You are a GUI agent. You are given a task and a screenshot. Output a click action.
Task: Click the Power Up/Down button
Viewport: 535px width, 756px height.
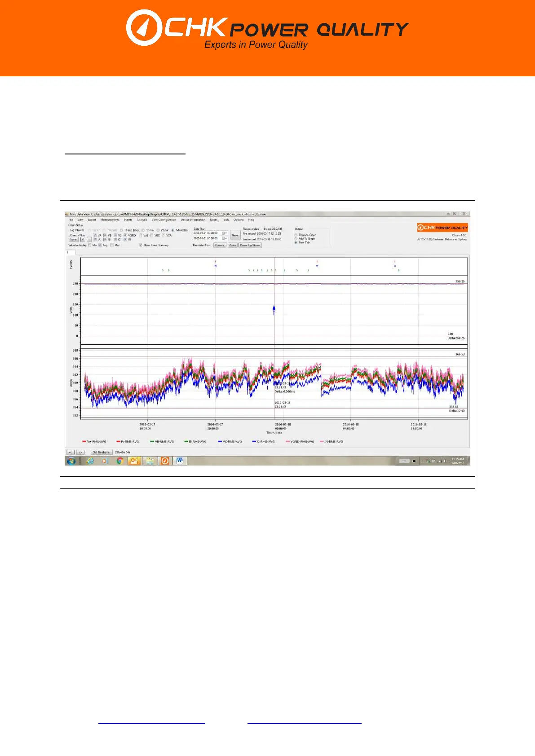250,245
